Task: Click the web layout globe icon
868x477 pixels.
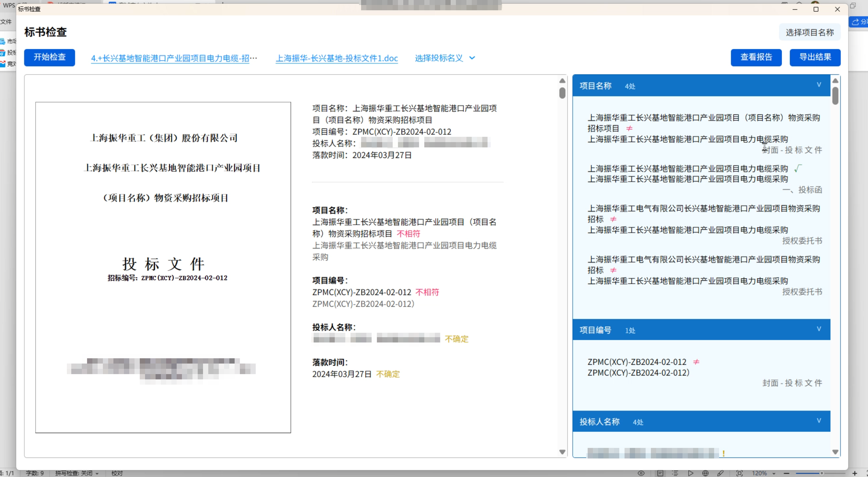Action: (705, 473)
